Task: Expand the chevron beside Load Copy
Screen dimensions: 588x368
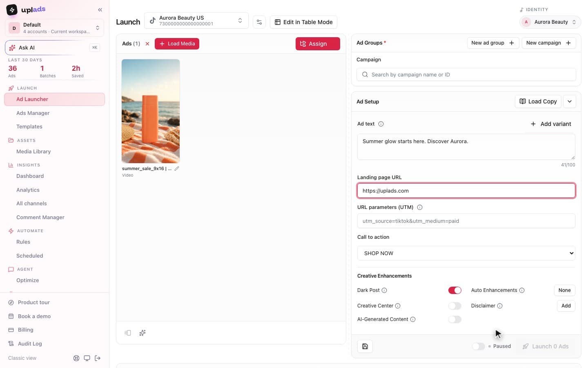Action: (x=570, y=101)
